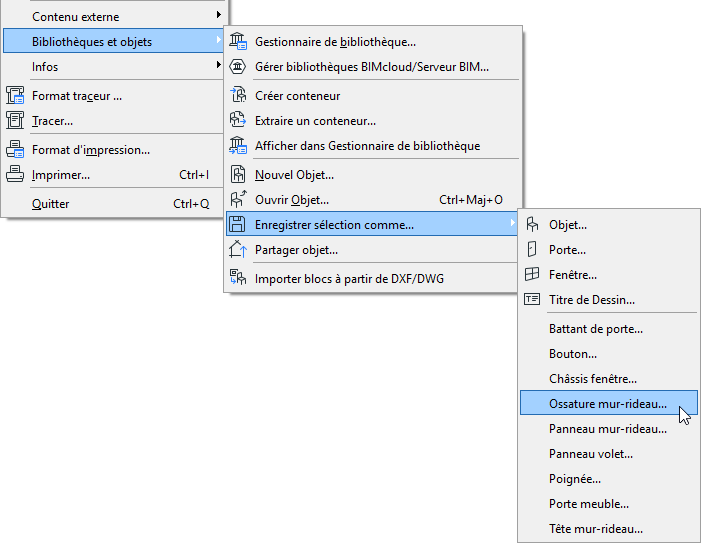Viewport: 701px width, 543px height.
Task: Expand the Infos submenu arrow
Action: pos(218,67)
